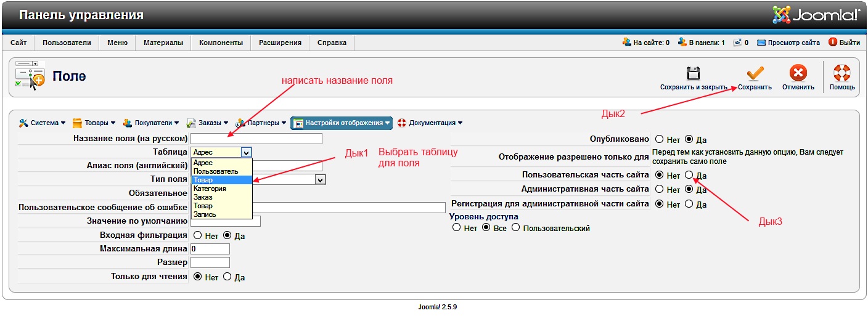Open Просмотр сайта site preview
Screen dimensions: 868x321
coord(788,43)
